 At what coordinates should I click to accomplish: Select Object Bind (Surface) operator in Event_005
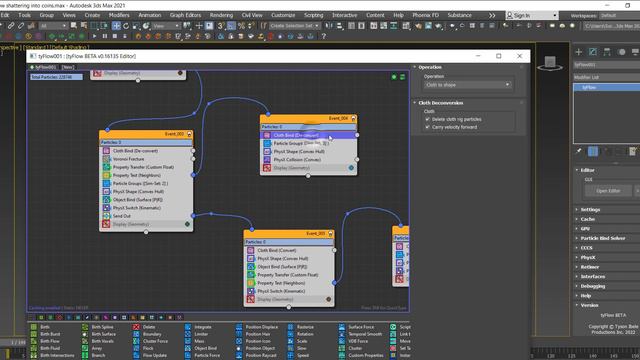289,267
